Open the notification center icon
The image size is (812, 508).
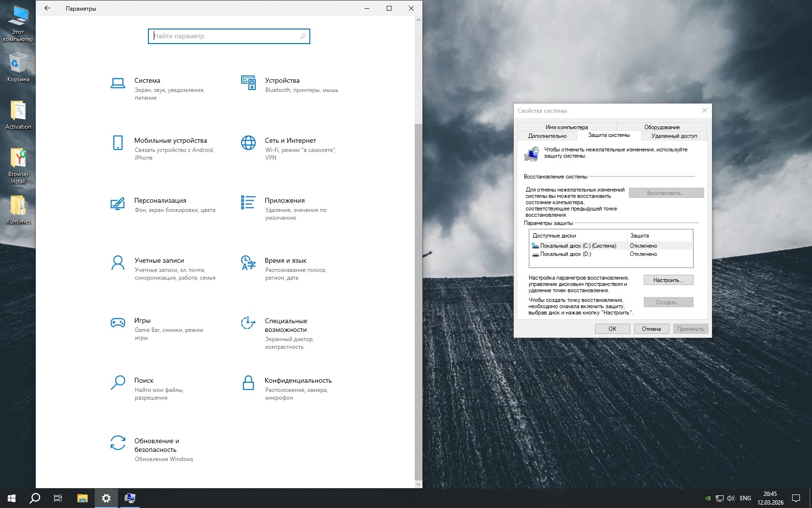796,498
